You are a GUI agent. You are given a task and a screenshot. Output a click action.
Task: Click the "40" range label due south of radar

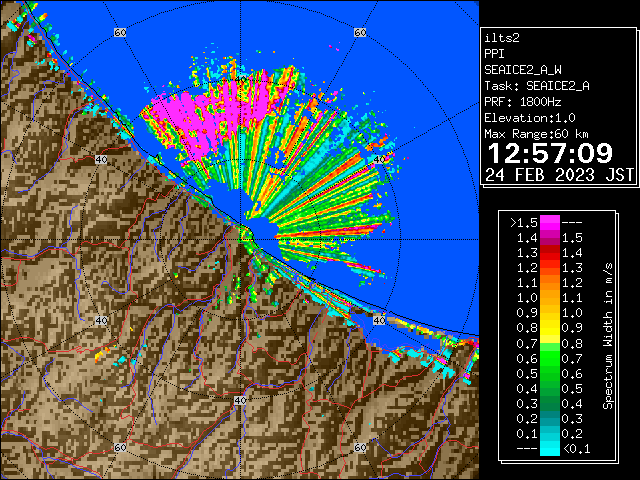[240, 400]
